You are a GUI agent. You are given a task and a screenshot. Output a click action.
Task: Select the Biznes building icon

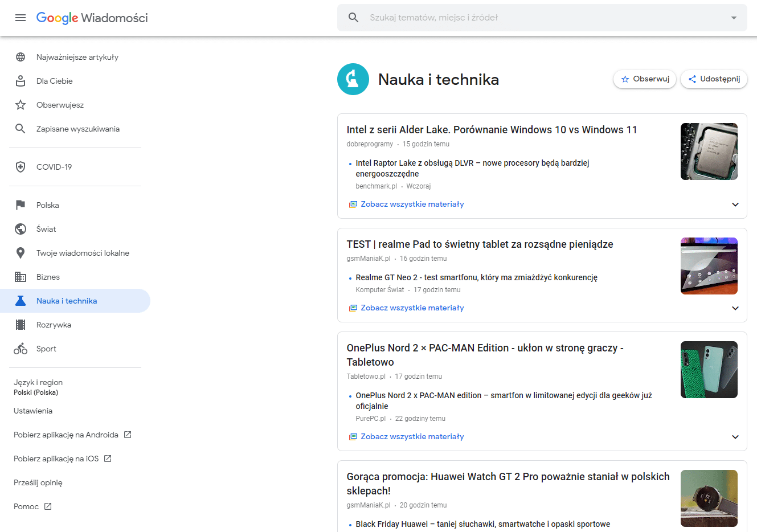(21, 277)
